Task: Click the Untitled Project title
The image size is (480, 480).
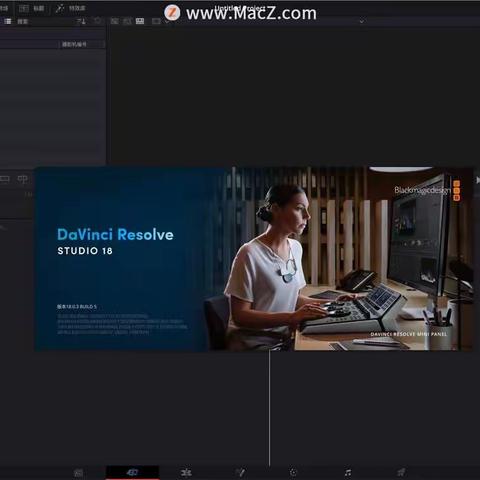Action: pyautogui.click(x=240, y=8)
